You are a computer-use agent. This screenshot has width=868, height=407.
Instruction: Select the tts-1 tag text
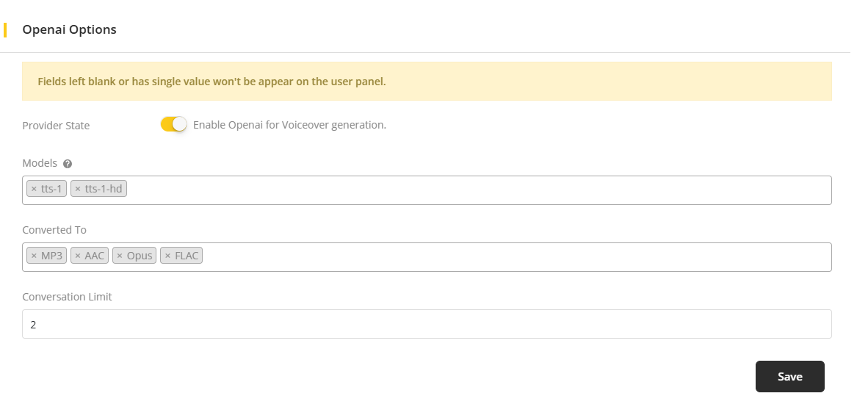click(51, 190)
